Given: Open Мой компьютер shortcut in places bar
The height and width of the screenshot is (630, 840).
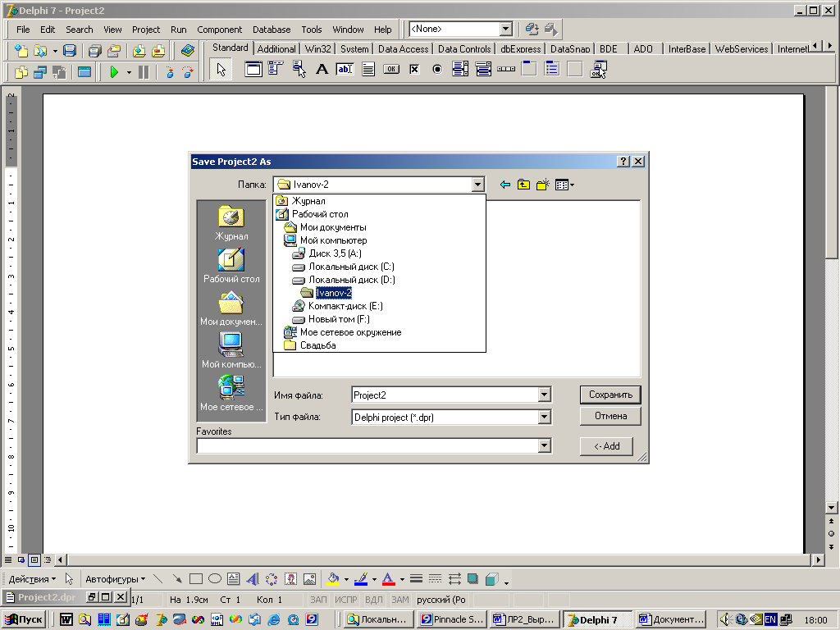Looking at the screenshot, I should [231, 351].
